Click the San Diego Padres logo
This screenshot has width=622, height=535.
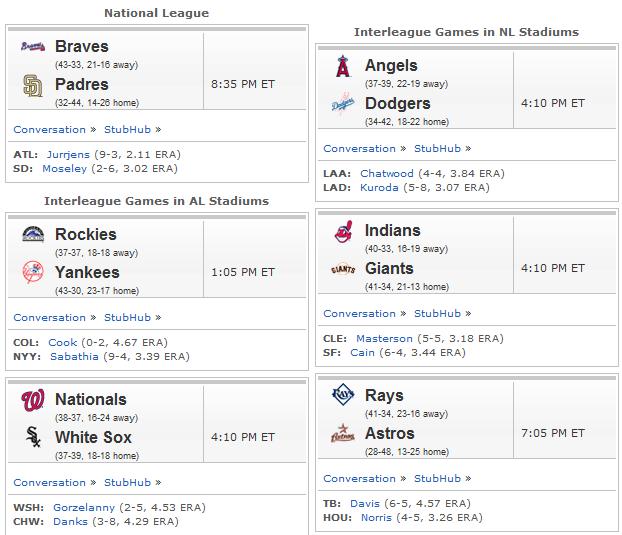pos(33,85)
